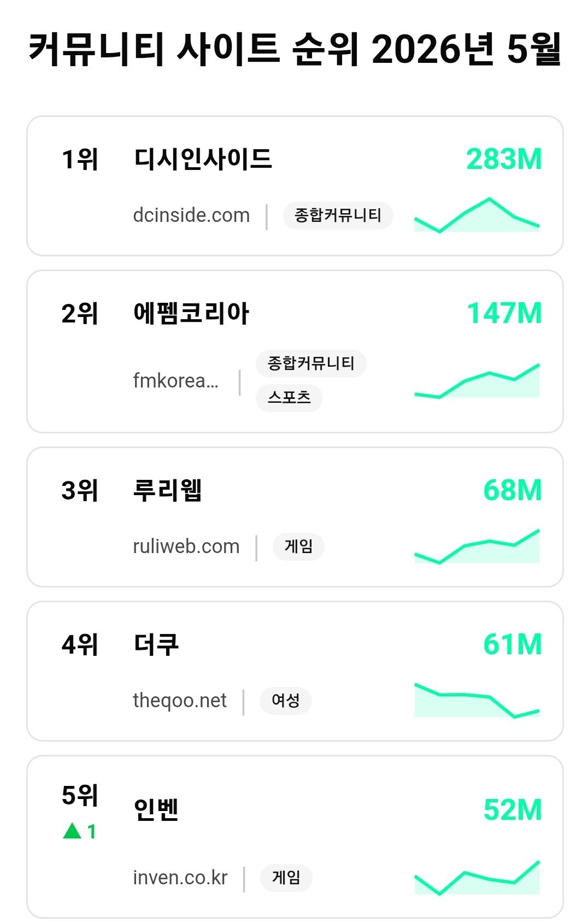Click the green rank-up arrow under 5위
Viewport: 588px width, 922px height.
point(72,831)
